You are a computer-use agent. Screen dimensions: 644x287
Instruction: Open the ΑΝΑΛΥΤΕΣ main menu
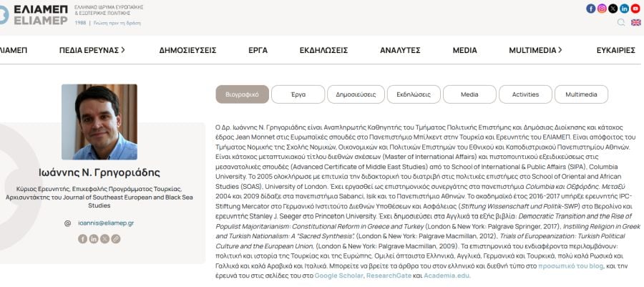coord(400,51)
